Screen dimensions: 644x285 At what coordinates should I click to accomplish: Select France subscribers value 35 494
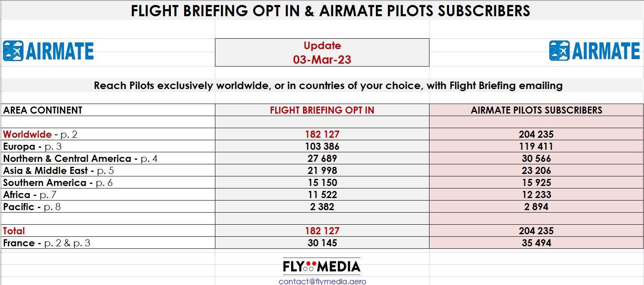pyautogui.click(x=536, y=243)
